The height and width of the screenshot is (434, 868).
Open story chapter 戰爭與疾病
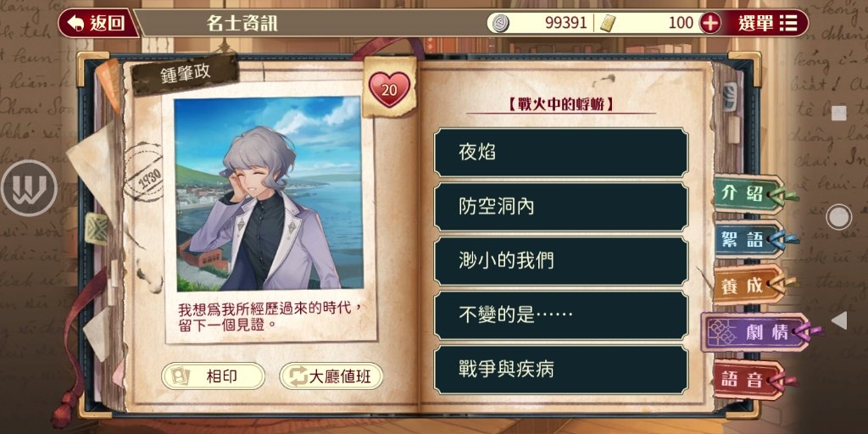(x=561, y=370)
